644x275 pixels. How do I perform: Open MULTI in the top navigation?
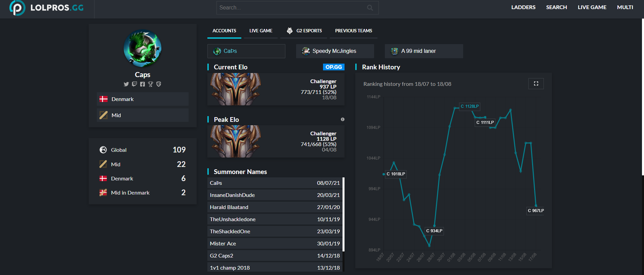(x=625, y=7)
